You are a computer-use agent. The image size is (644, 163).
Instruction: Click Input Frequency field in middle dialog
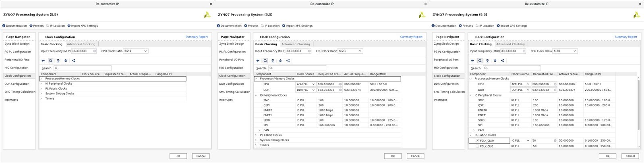click(x=298, y=51)
